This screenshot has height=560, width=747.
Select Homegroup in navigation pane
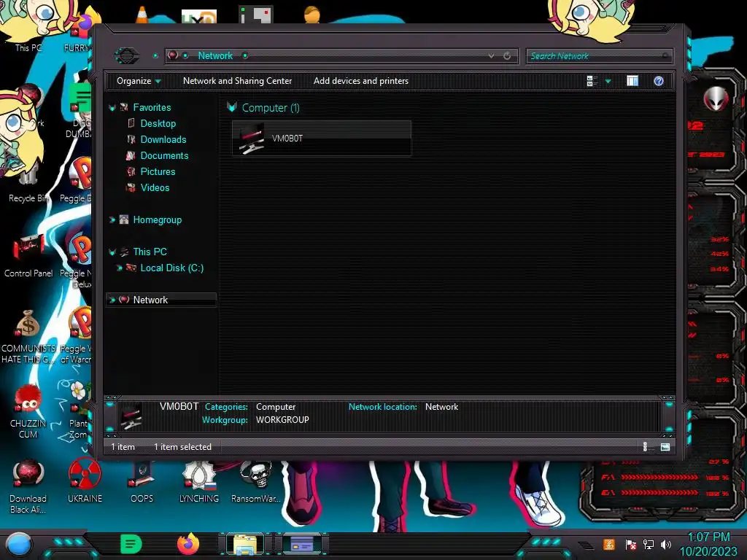pyautogui.click(x=158, y=220)
